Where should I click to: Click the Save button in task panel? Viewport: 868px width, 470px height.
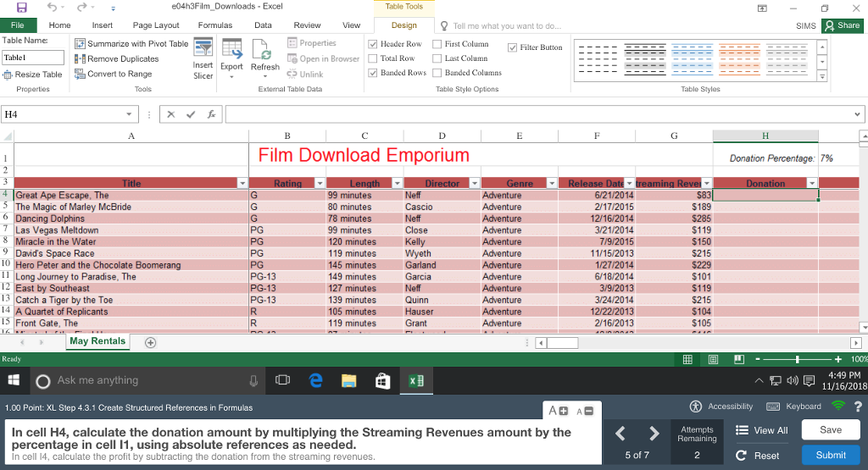point(831,429)
